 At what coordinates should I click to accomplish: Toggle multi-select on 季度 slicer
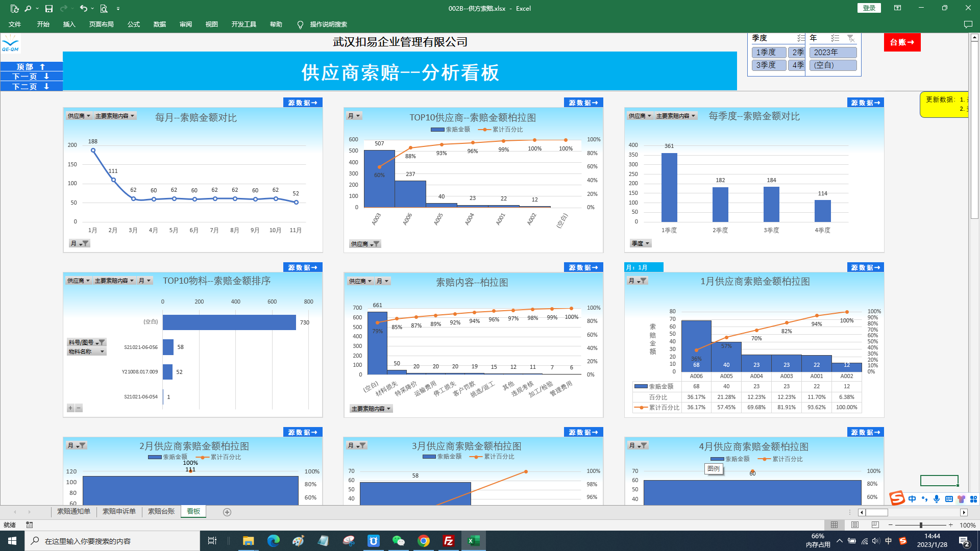click(801, 38)
